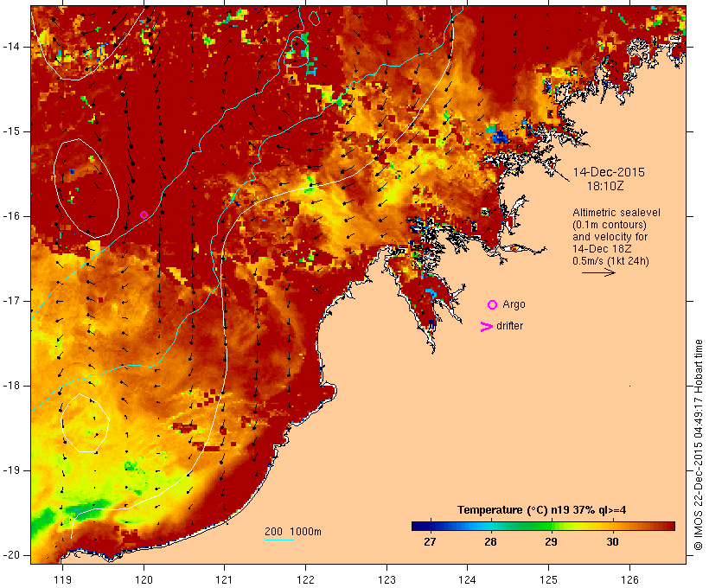Click the longitude axis label '126'
Screen dimensions: 709x588
629,579
